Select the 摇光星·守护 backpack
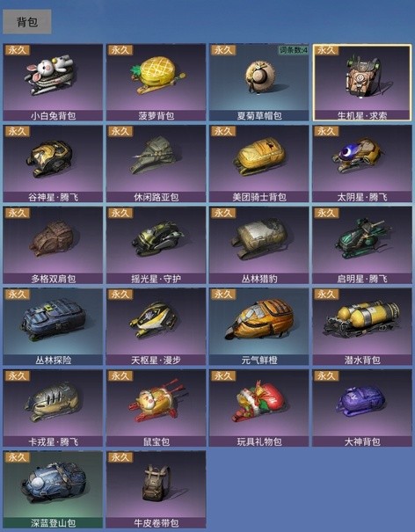 click(157, 245)
